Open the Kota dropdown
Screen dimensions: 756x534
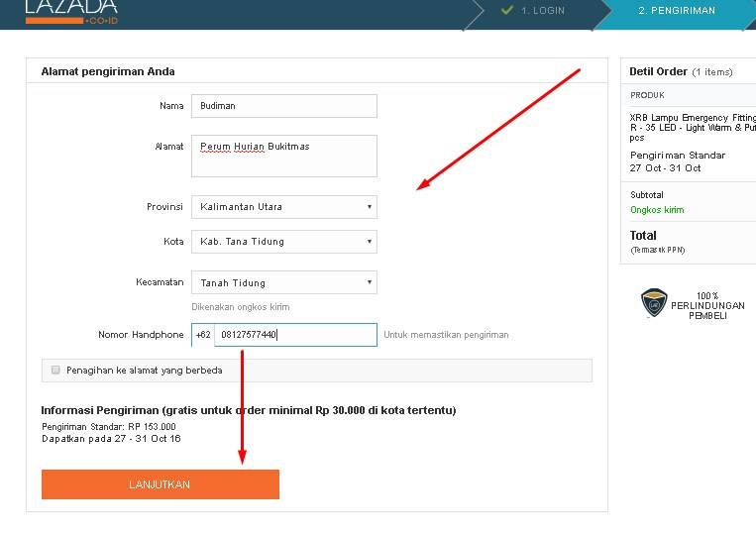284,242
